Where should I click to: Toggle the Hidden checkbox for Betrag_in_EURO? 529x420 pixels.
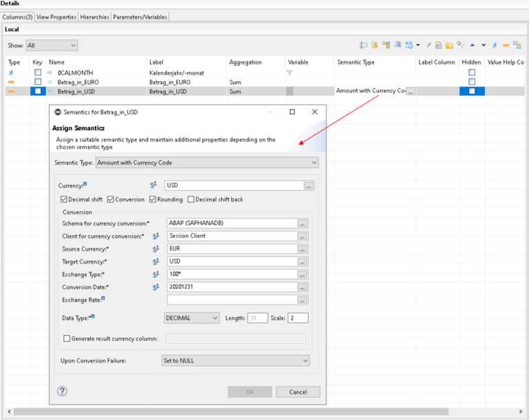[472, 82]
